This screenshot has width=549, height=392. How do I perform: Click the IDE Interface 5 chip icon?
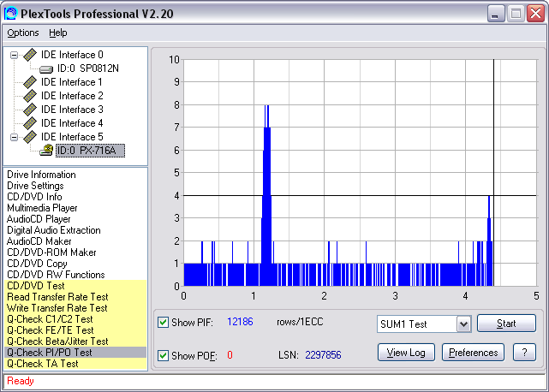[30, 137]
